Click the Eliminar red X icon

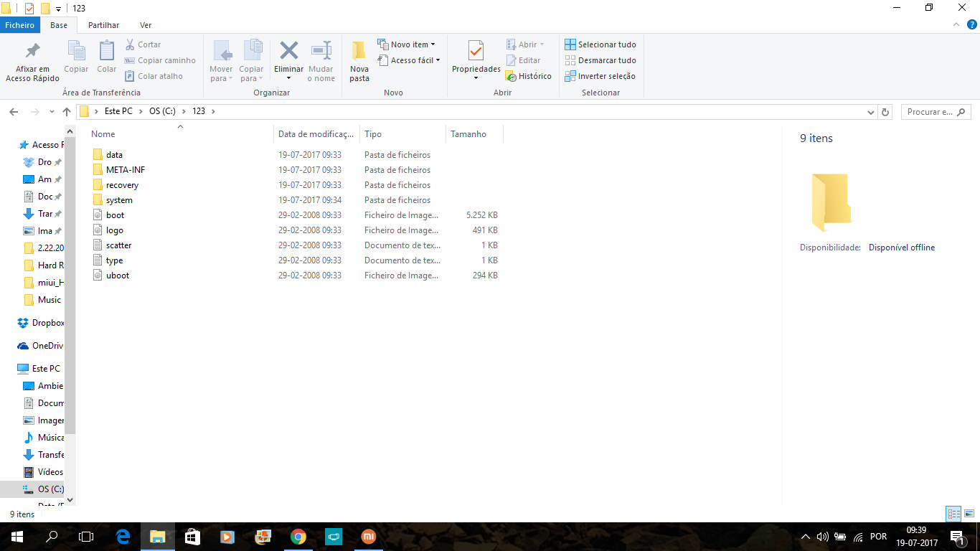[x=288, y=52]
